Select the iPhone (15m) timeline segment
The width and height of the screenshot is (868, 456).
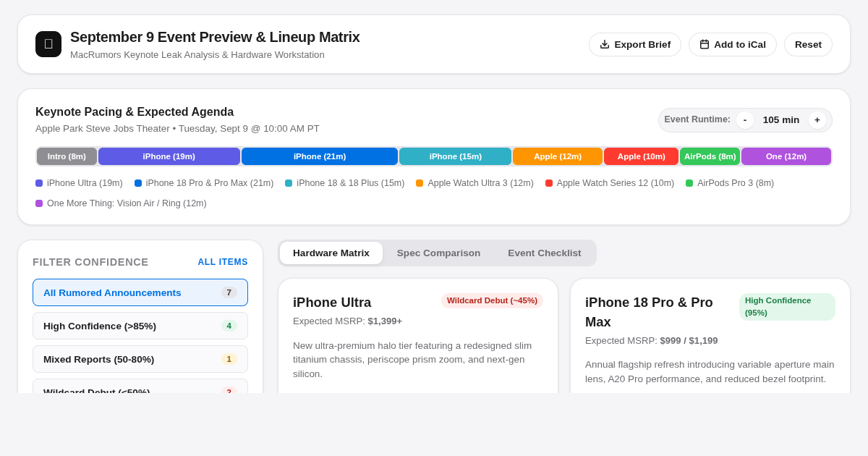(x=456, y=156)
